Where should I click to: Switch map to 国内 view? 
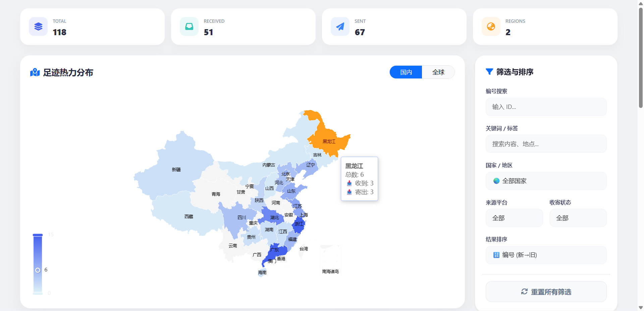(406, 72)
